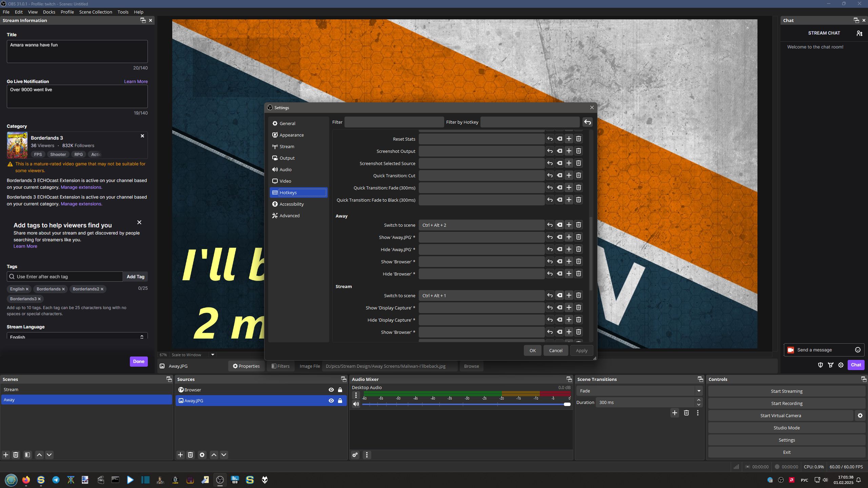868x488 pixels.
Task: Mute the Desktop Audio speaker icon
Action: point(356,404)
